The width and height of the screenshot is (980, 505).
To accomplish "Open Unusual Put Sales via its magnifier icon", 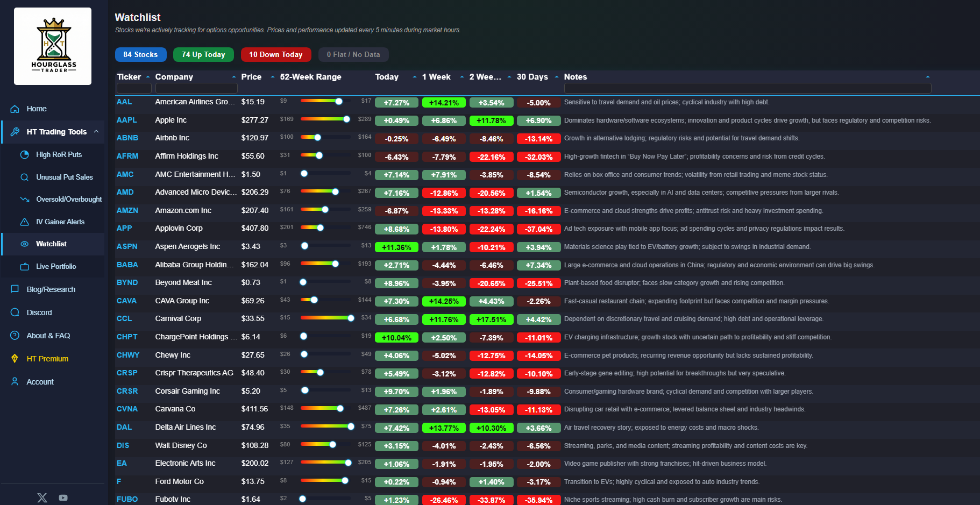I will pyautogui.click(x=25, y=177).
